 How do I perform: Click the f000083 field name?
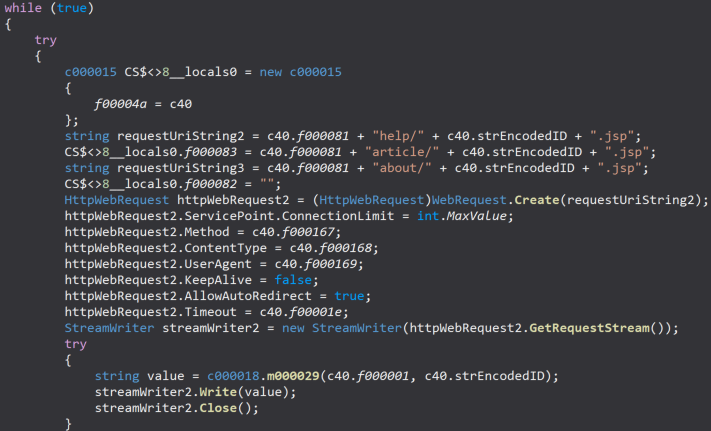[x=210, y=152]
